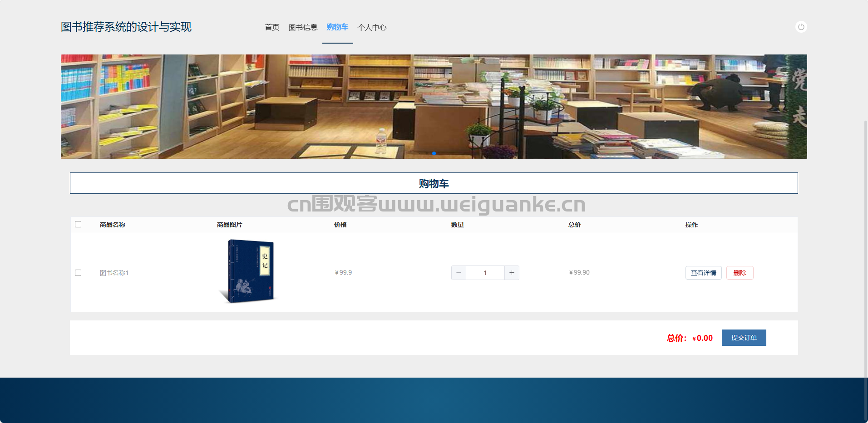Select the 购物车 nav tab
Screen dimensions: 868x423
pyautogui.click(x=337, y=27)
